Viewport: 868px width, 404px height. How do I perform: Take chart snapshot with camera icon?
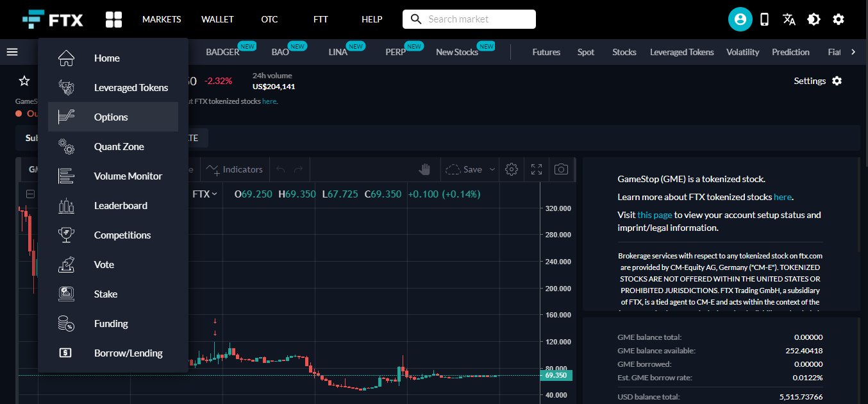[561, 169]
